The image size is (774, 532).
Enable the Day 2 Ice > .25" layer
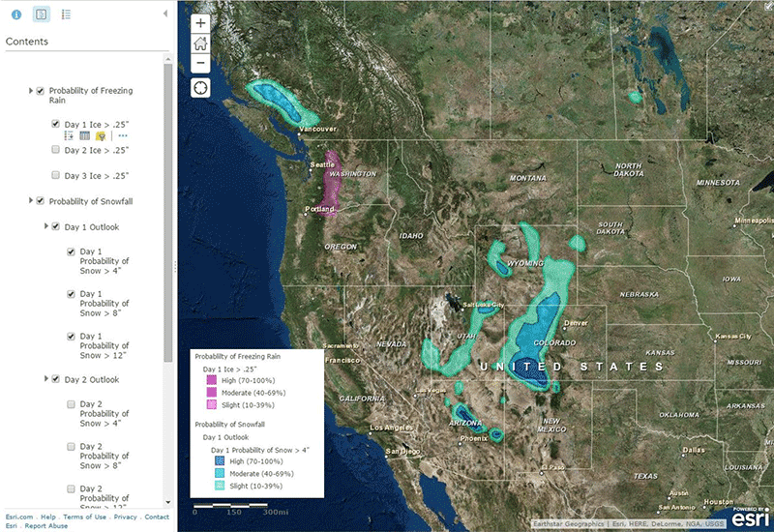tap(56, 151)
